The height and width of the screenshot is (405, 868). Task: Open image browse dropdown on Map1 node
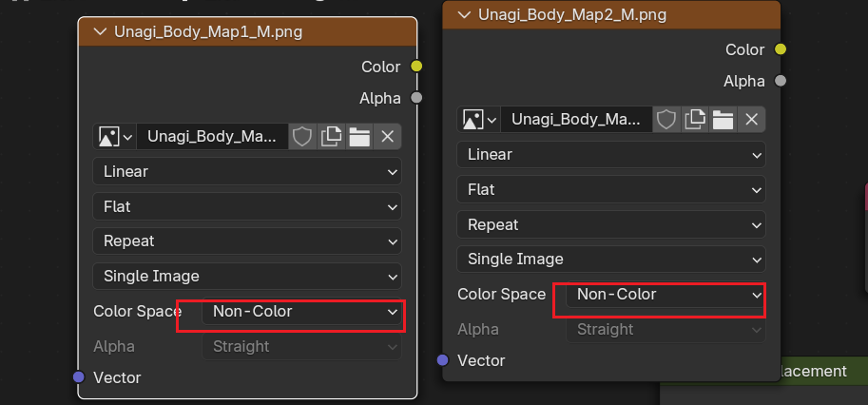pos(114,137)
